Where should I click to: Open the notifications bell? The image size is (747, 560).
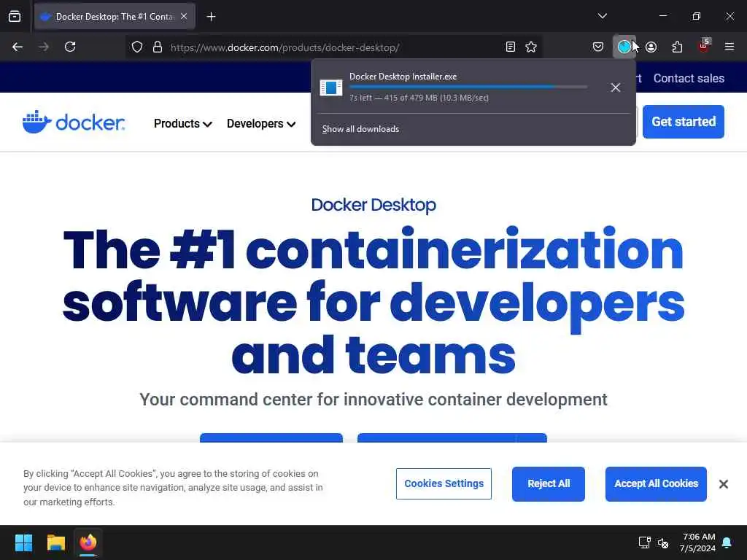coord(727,542)
